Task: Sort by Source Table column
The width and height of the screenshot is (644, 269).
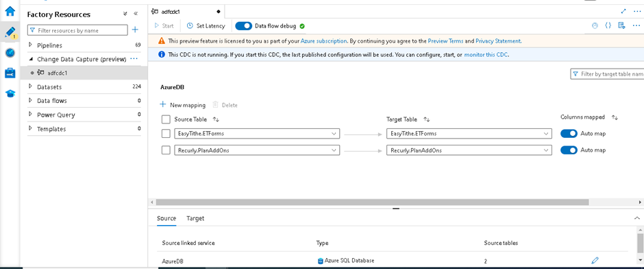Action: click(216, 119)
